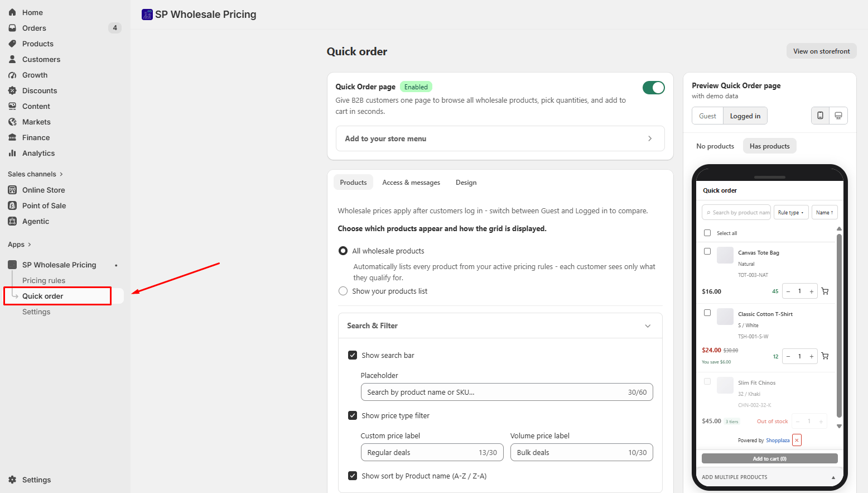Switch preview to desktop device icon

tap(838, 116)
